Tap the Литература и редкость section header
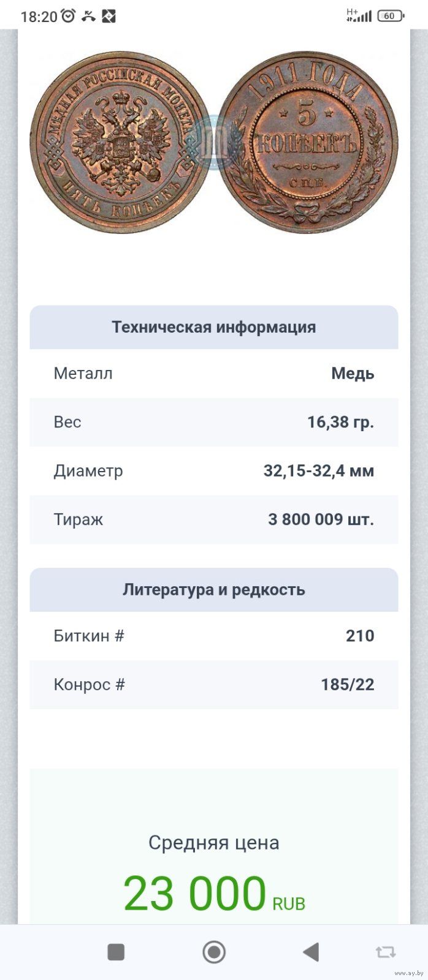This screenshot has height=980, width=428. [x=214, y=590]
